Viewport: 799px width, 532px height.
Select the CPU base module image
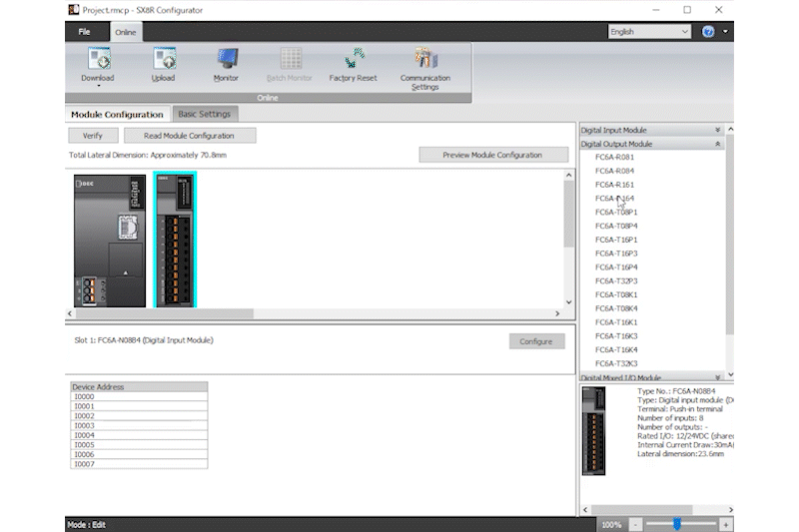coord(110,241)
